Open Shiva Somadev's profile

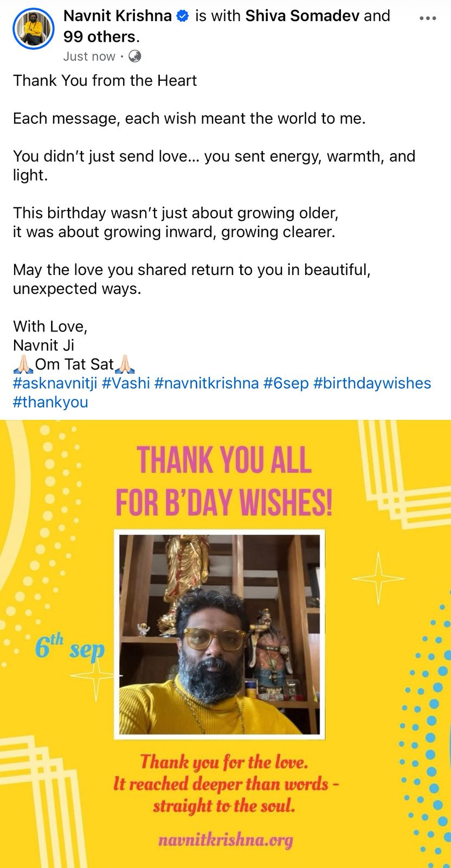(302, 16)
